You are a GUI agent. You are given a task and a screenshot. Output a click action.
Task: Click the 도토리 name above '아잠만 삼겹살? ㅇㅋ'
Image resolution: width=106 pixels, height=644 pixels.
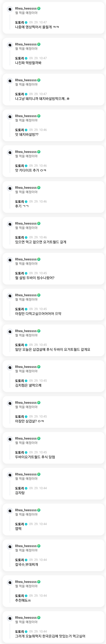click(x=19, y=416)
